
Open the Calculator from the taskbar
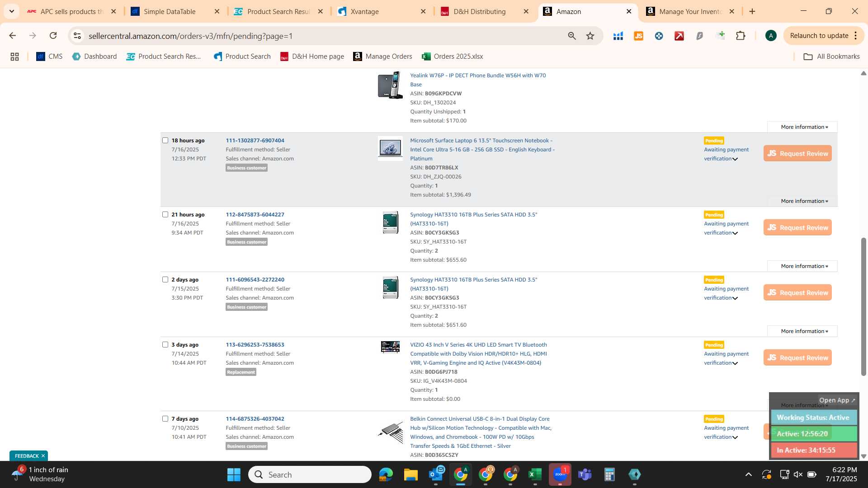tap(609, 474)
